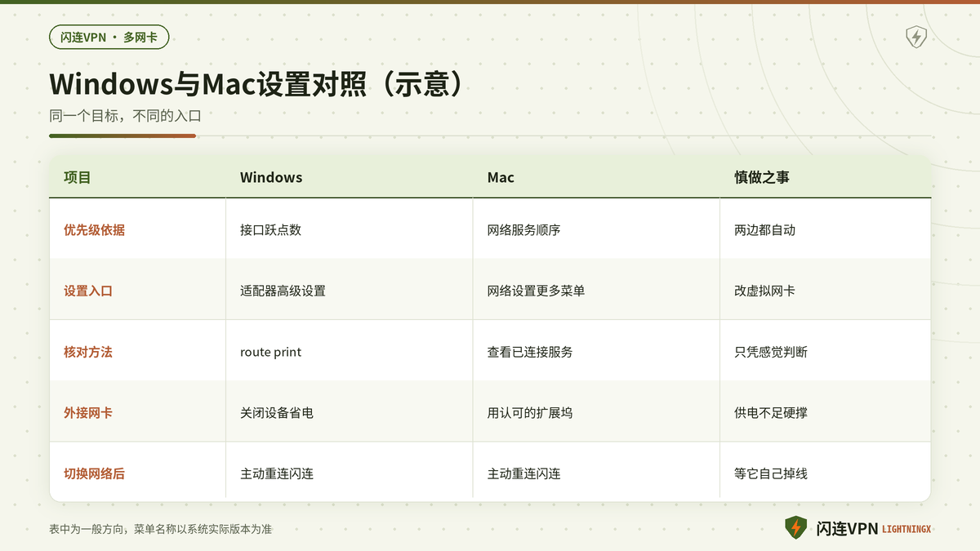Click the 接口跃点数 cell

(270, 230)
